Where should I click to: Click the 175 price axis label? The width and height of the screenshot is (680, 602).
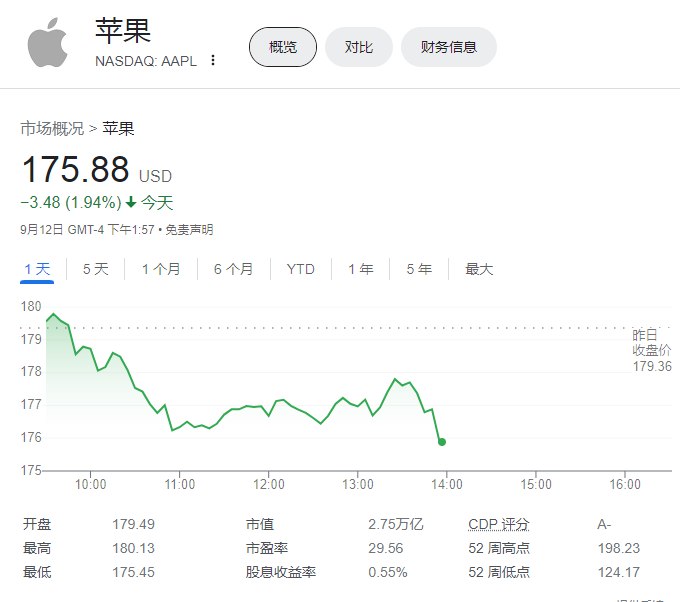pos(31,470)
